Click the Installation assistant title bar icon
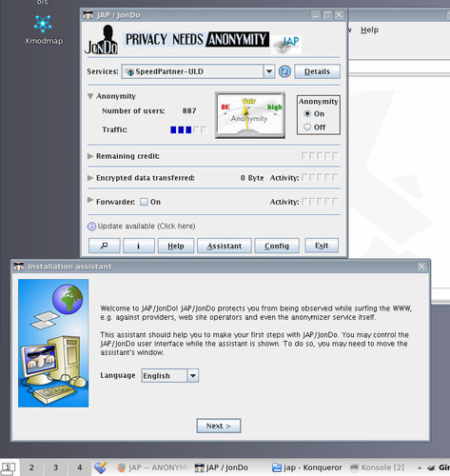The width and height of the screenshot is (450, 476). (x=19, y=267)
